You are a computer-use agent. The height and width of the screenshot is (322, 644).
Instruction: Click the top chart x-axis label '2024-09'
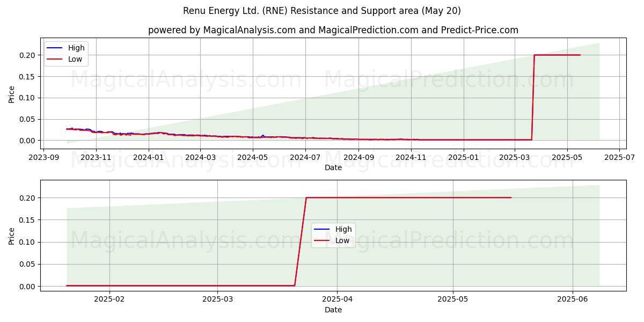click(358, 157)
